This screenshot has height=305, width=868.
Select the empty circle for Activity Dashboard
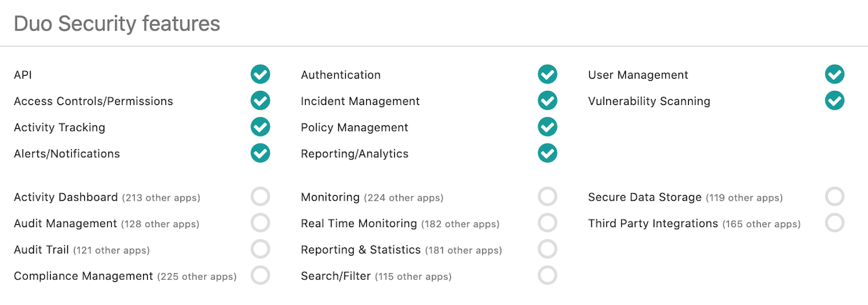pos(260,197)
